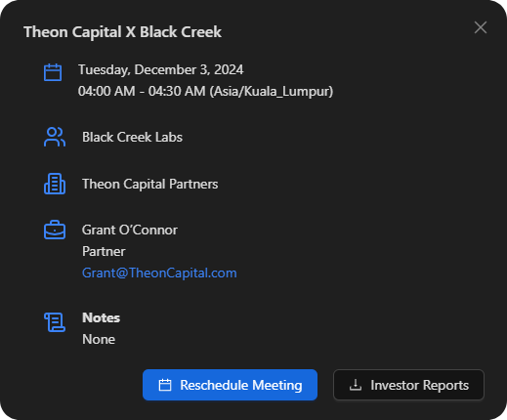Click the people icon next to Black Creek Labs
This screenshot has width=507, height=420.
click(55, 137)
